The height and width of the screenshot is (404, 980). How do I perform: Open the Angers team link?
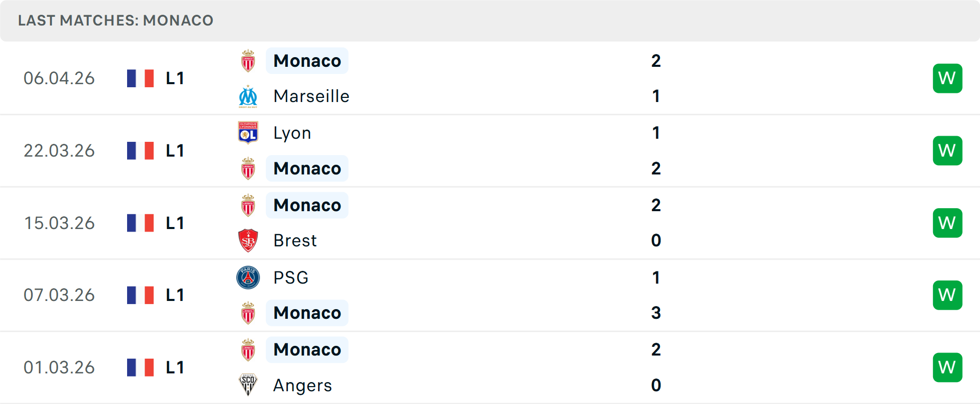(x=302, y=386)
